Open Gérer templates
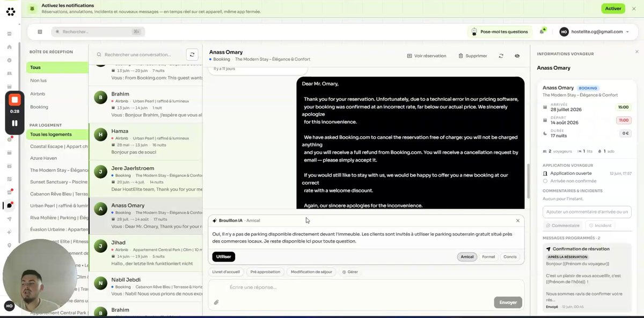 click(350, 272)
